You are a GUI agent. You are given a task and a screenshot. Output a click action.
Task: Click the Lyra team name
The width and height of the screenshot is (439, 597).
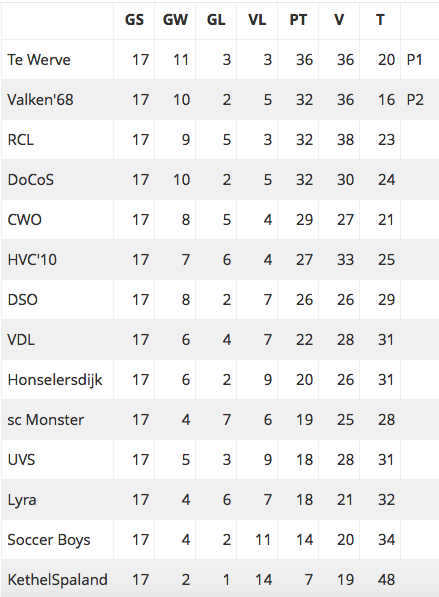click(22, 500)
